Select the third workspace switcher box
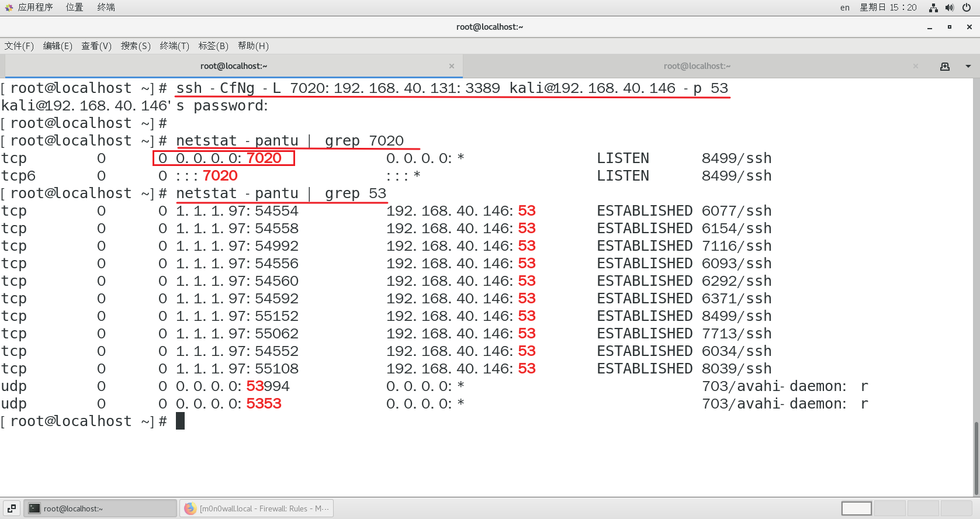 tap(923, 508)
